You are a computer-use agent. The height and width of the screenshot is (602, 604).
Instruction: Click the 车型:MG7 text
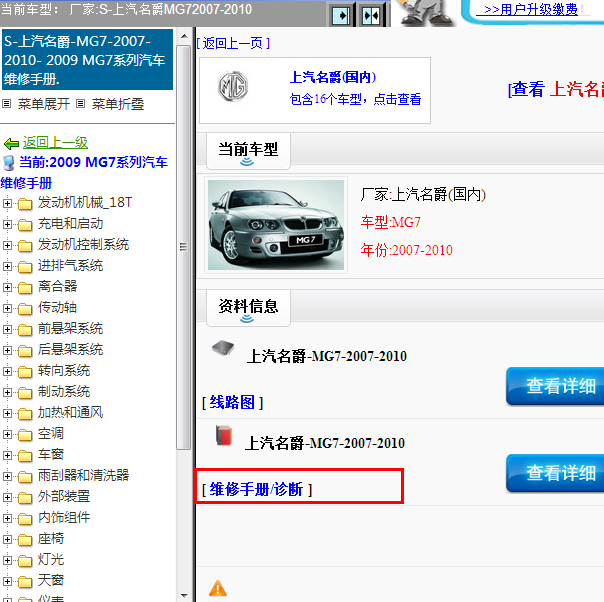[390, 222]
